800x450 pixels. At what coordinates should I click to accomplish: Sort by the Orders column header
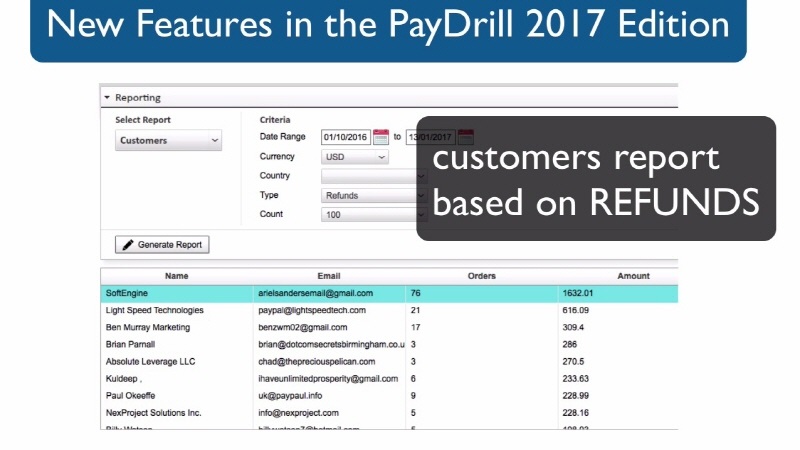tap(482, 276)
